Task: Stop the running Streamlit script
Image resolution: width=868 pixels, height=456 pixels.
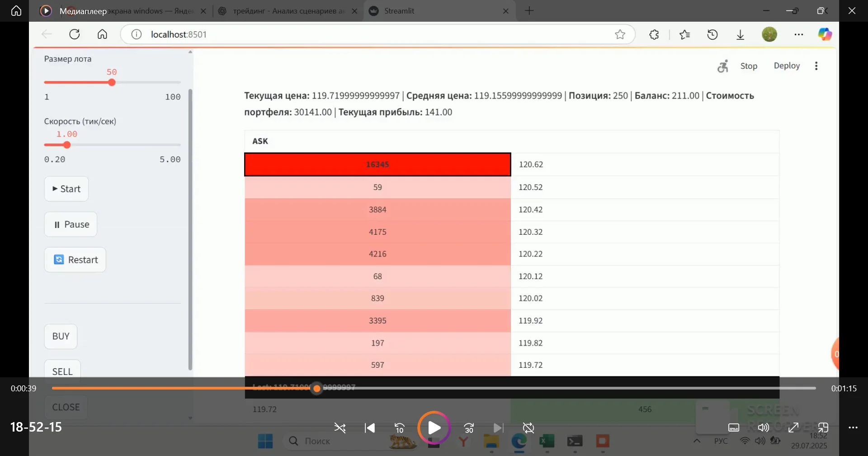Action: (x=749, y=66)
